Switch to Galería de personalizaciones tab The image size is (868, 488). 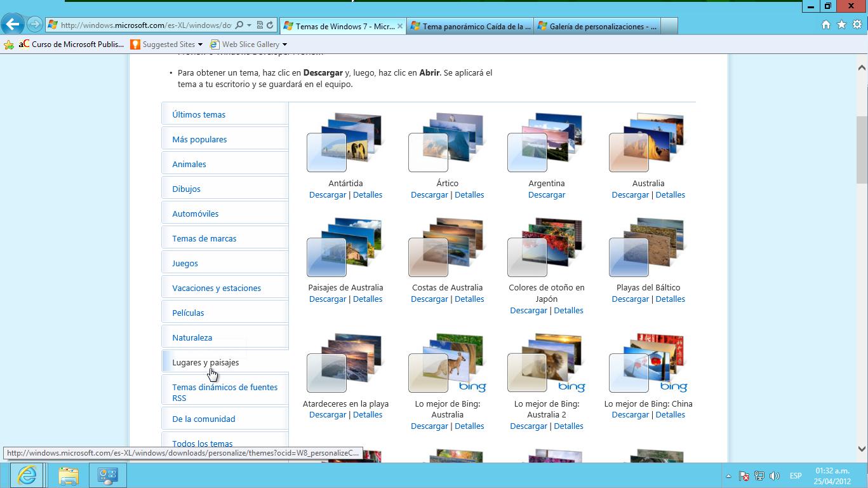click(597, 26)
